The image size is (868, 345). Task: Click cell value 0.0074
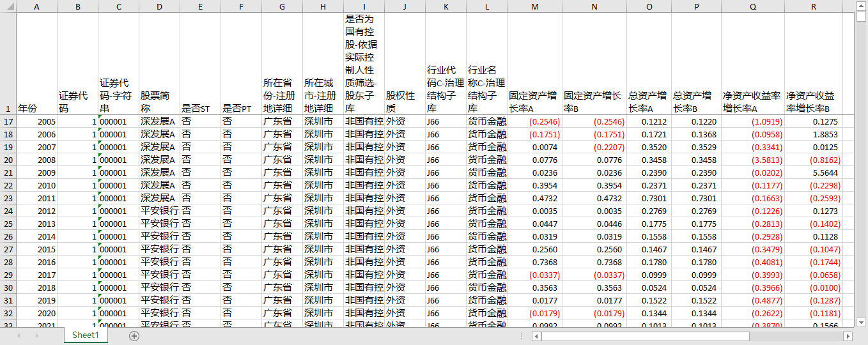534,147
